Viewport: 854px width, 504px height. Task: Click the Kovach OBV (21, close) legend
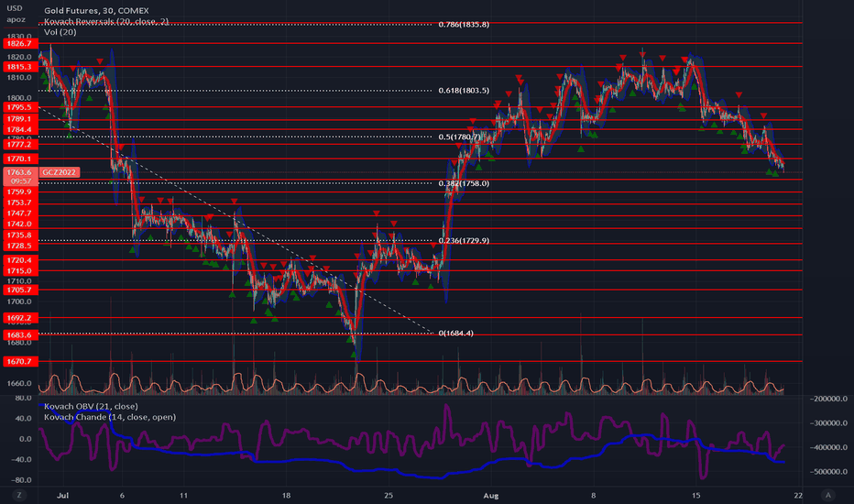click(x=91, y=407)
